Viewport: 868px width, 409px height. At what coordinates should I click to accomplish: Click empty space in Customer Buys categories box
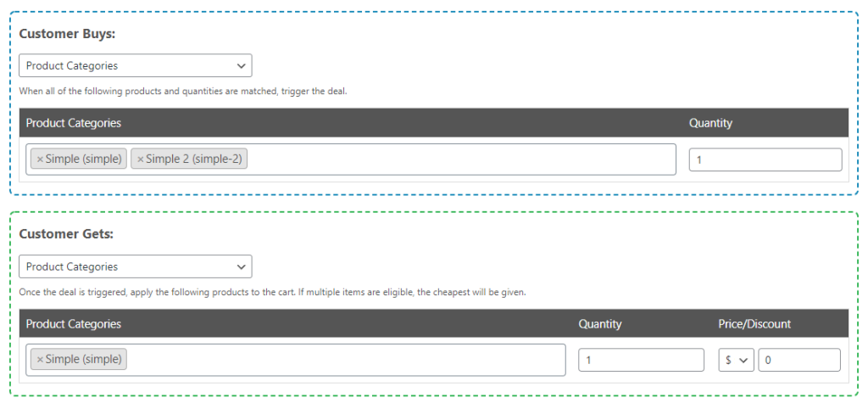[x=458, y=160]
